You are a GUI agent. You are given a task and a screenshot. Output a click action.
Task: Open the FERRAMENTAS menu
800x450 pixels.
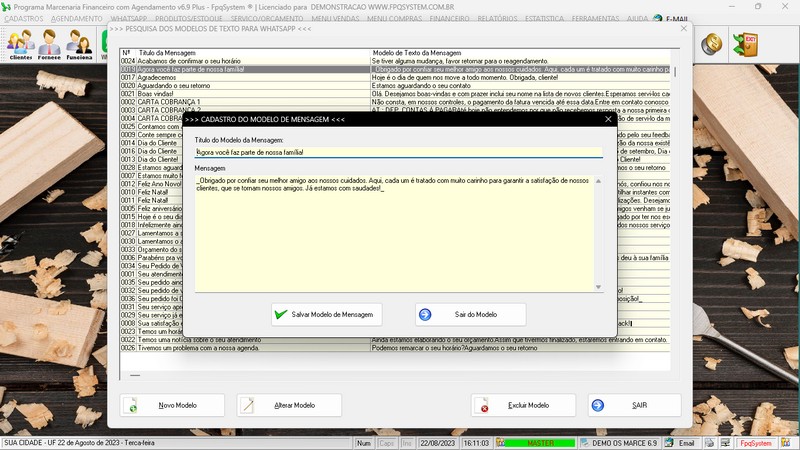click(x=595, y=18)
